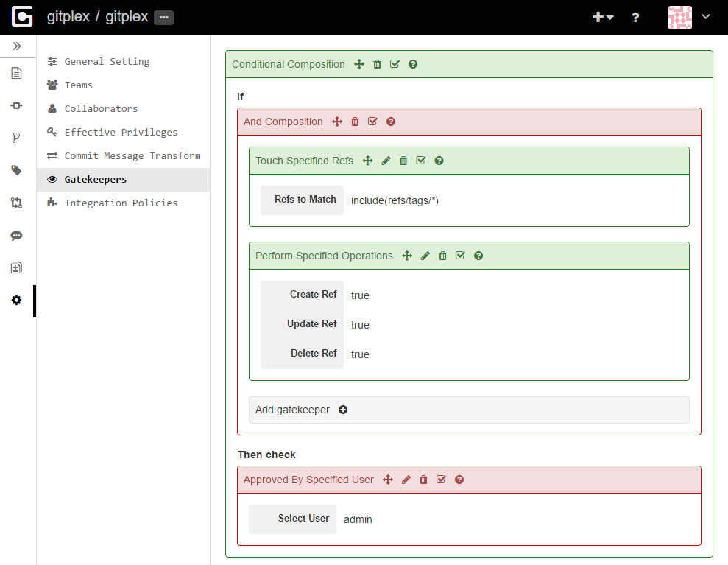Delete the Approved By Specified User gatekeeper
The height and width of the screenshot is (565, 728).
[423, 480]
